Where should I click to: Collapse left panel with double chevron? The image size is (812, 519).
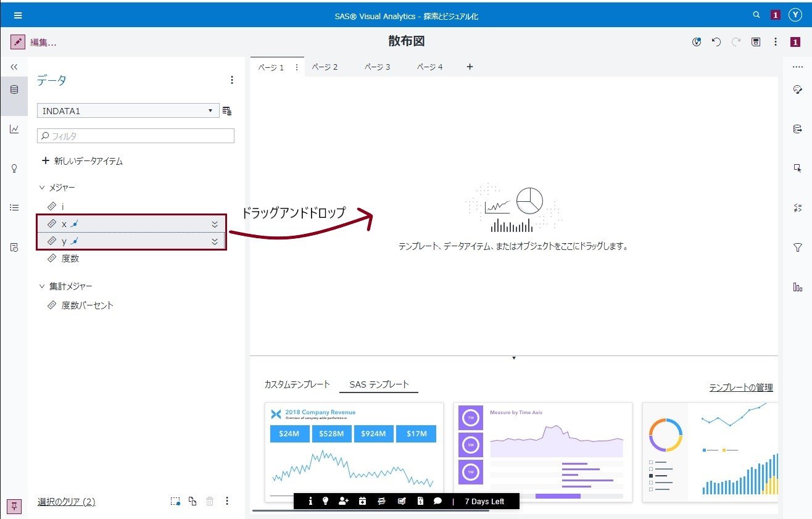(14, 67)
